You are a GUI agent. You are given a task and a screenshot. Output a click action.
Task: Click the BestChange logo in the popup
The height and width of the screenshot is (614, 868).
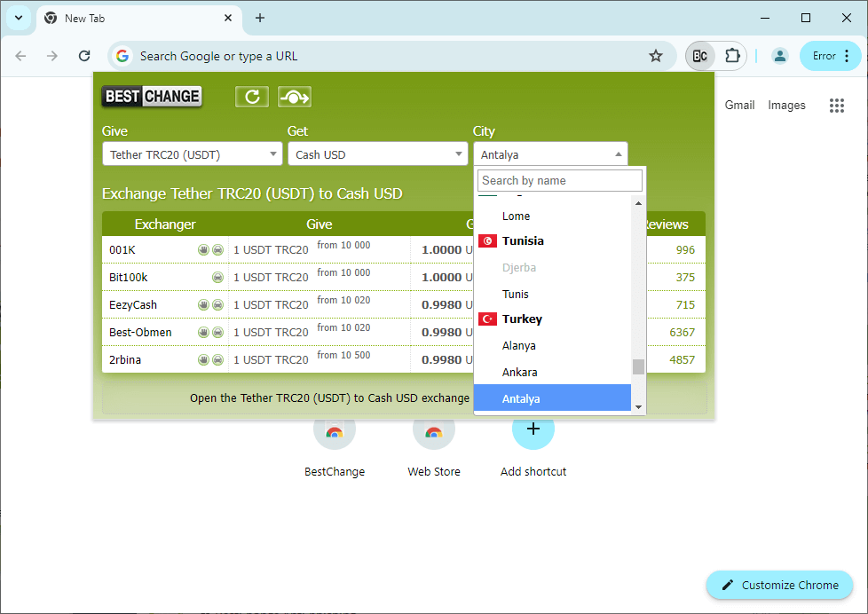(152, 97)
